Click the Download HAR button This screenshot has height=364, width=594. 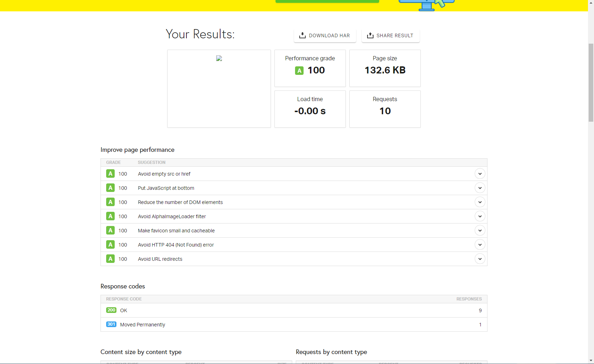point(325,35)
